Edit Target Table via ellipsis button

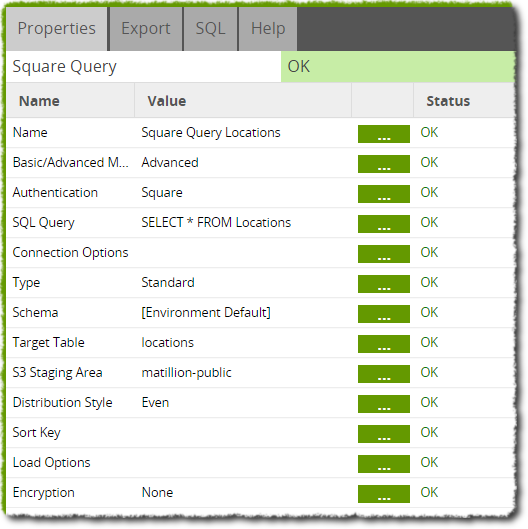point(384,344)
